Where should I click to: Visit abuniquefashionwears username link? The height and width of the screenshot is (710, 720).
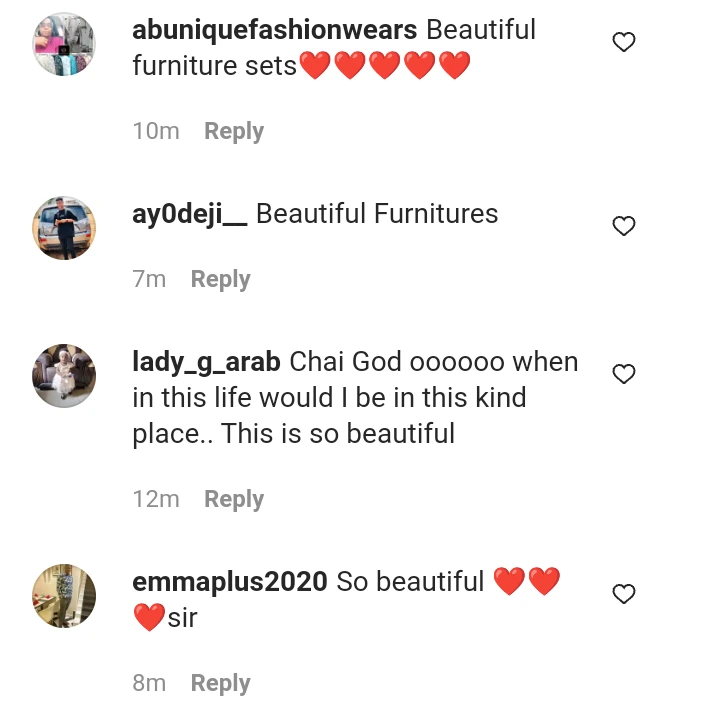tap(274, 30)
